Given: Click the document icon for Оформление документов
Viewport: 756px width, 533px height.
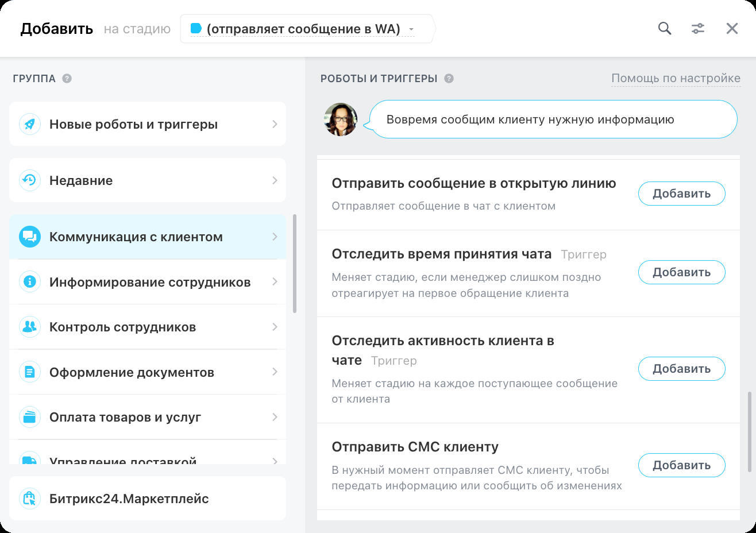Looking at the screenshot, I should (30, 372).
